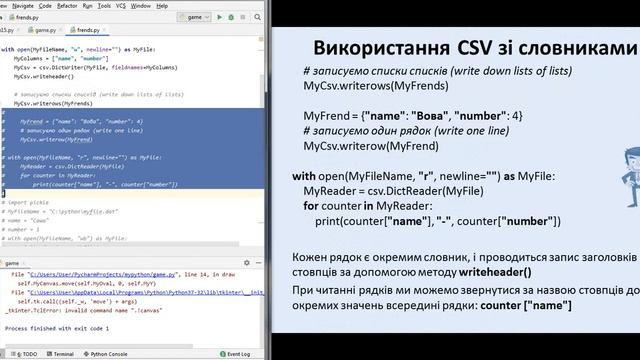Click the selected 'MyCsv.writerow(MyFrend)' commented line
The image size is (640, 360).
(56, 139)
